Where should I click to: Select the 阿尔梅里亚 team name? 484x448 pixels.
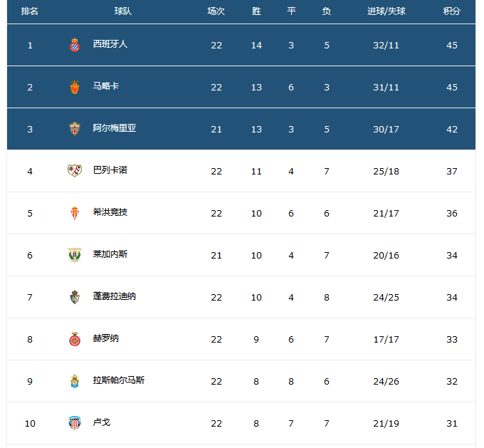click(115, 128)
